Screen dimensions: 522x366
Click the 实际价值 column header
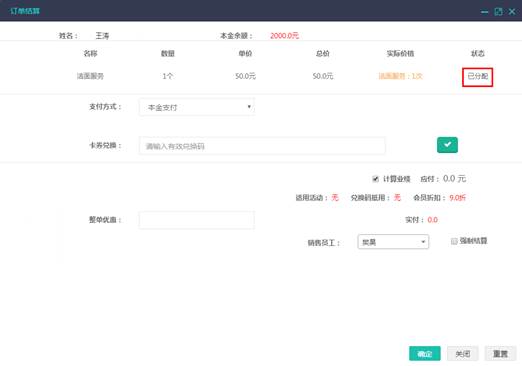400,54
